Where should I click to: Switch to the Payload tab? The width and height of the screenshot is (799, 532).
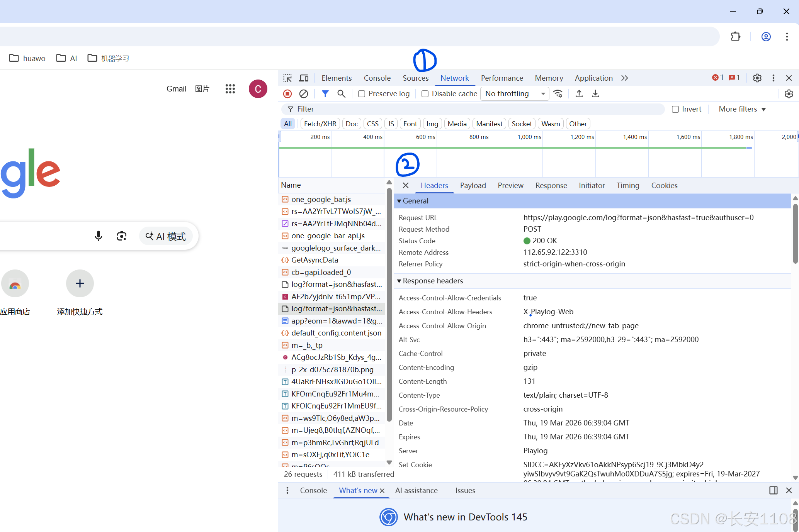[473, 185]
